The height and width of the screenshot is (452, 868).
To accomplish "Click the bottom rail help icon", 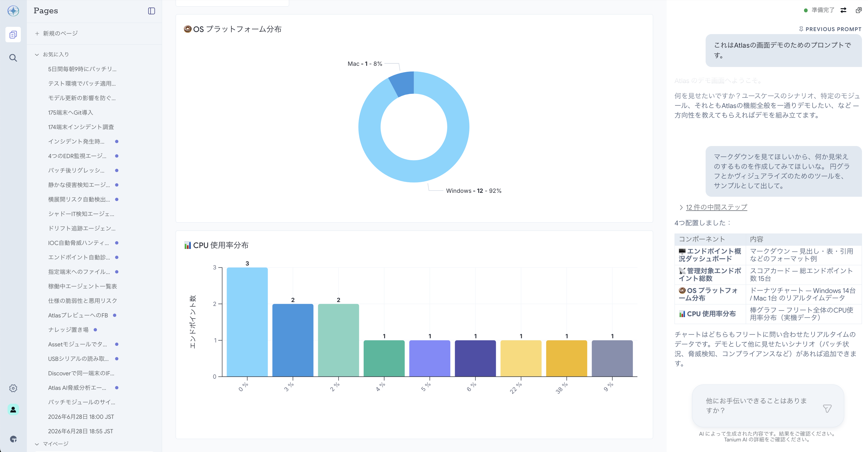I will point(13,439).
